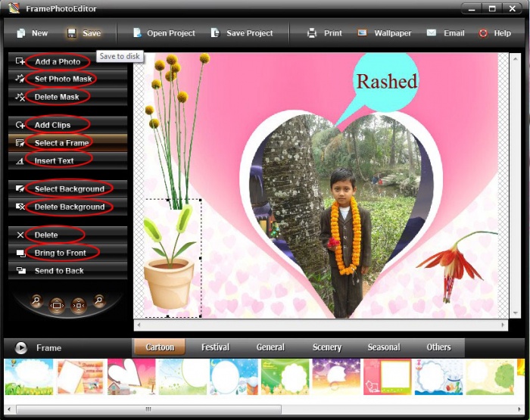The height and width of the screenshot is (420, 530).
Task: Switch to the Seasonal tab
Action: click(384, 347)
